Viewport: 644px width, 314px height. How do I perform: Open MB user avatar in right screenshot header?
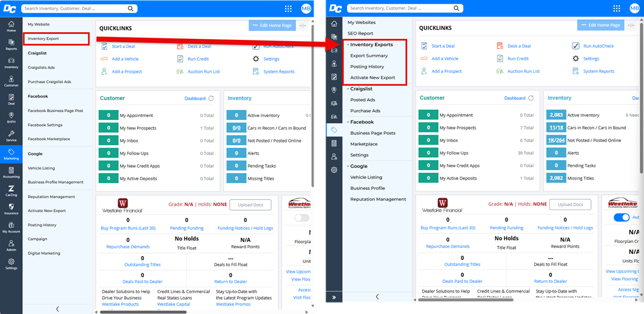pos(634,8)
